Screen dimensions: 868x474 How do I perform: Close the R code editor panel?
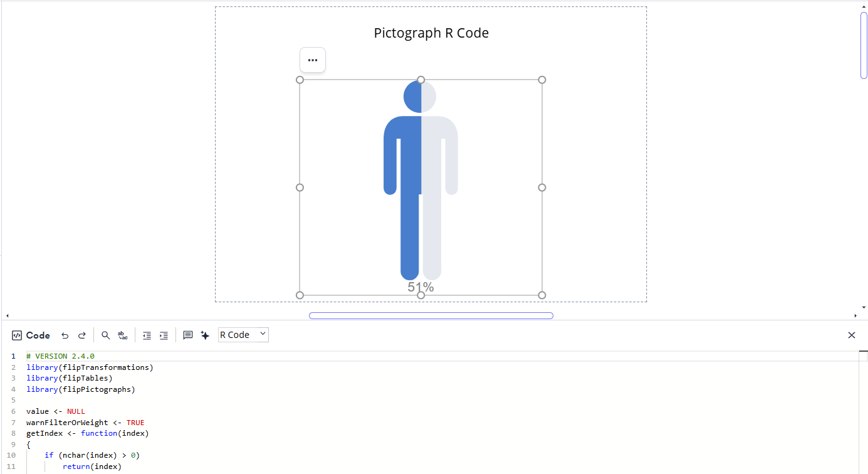coord(851,335)
